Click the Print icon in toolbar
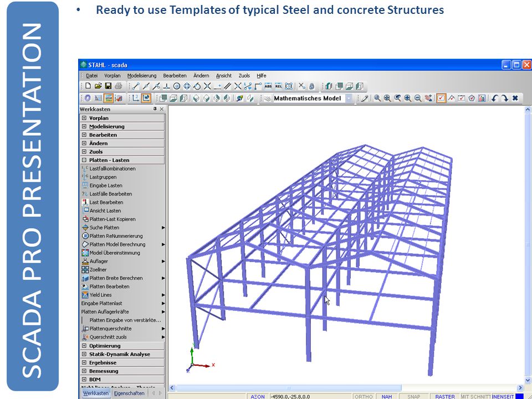This screenshot has height=399, width=532. [x=119, y=86]
